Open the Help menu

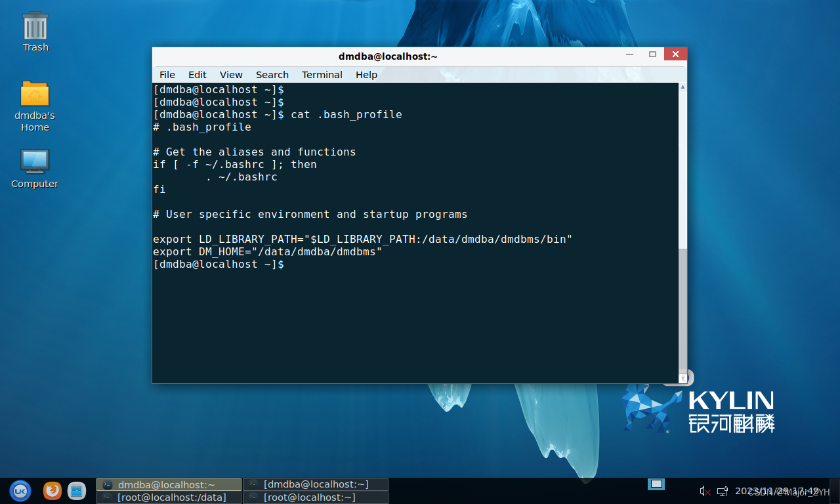(366, 75)
